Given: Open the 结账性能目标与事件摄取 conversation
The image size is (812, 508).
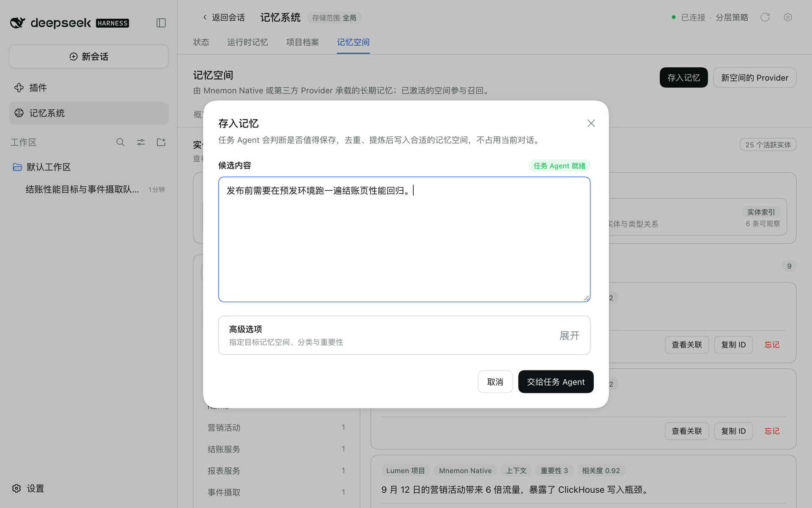Looking at the screenshot, I should [x=89, y=189].
